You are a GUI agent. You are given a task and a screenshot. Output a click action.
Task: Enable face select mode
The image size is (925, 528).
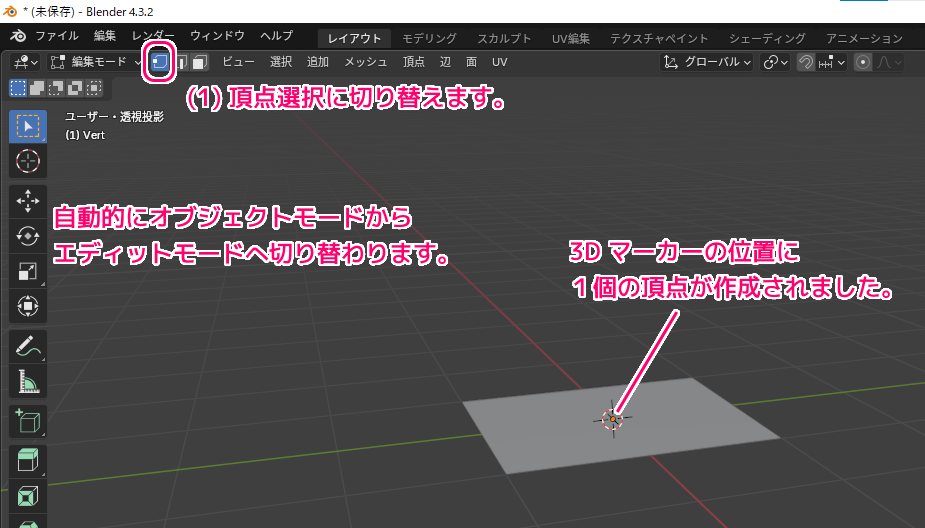tap(199, 61)
